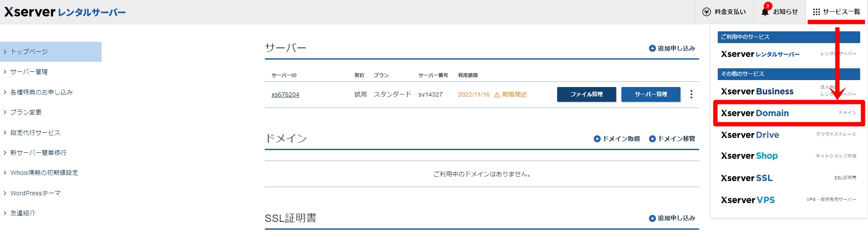The height and width of the screenshot is (238, 868).
Task: Click the expiry date 2022/11/16
Action: tap(474, 94)
